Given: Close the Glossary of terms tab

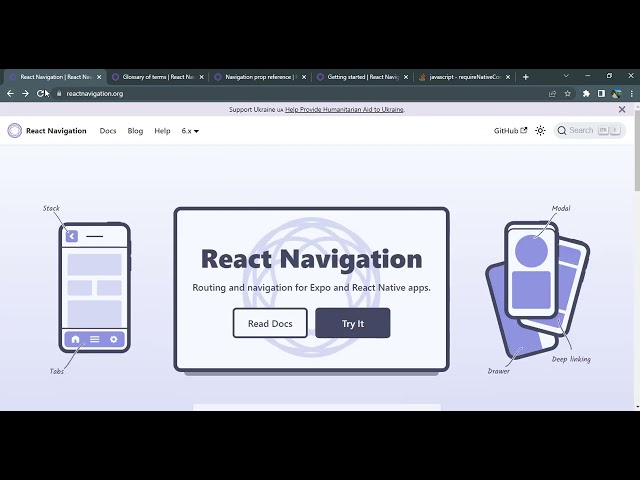Looking at the screenshot, I should (201, 77).
